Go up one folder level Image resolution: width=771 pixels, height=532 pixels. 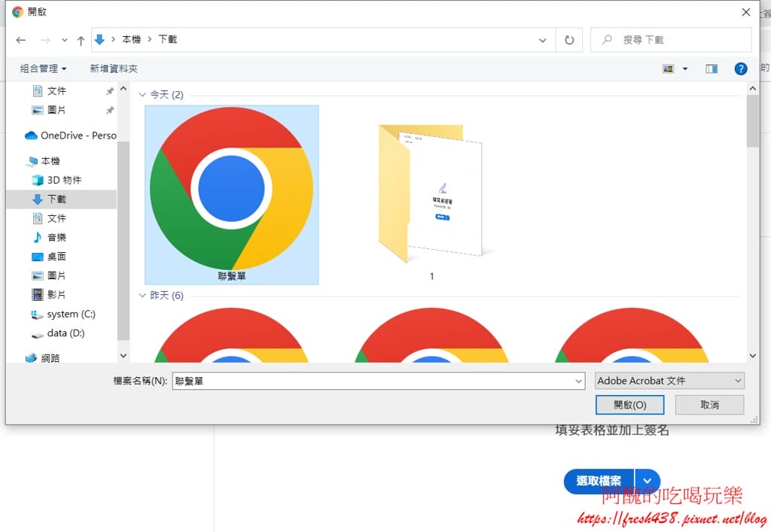click(81, 41)
